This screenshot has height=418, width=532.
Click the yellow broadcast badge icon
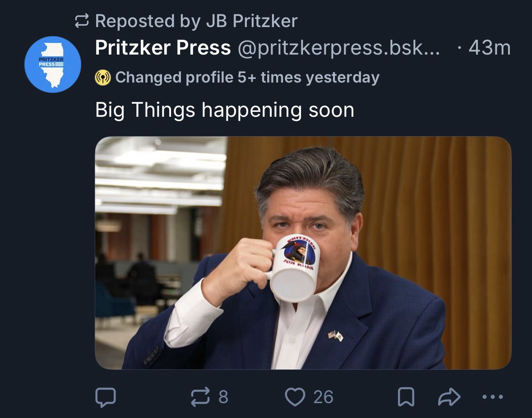(103, 78)
